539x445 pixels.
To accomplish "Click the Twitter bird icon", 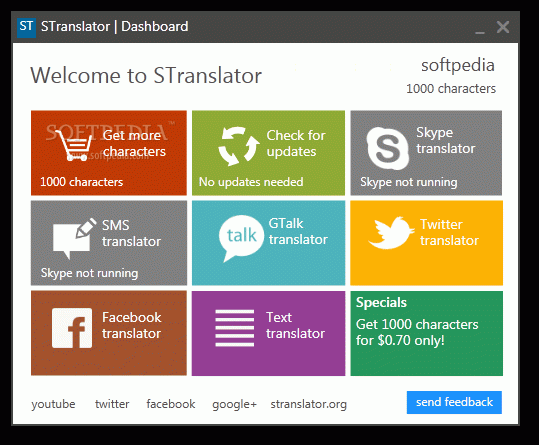I will [x=391, y=233].
